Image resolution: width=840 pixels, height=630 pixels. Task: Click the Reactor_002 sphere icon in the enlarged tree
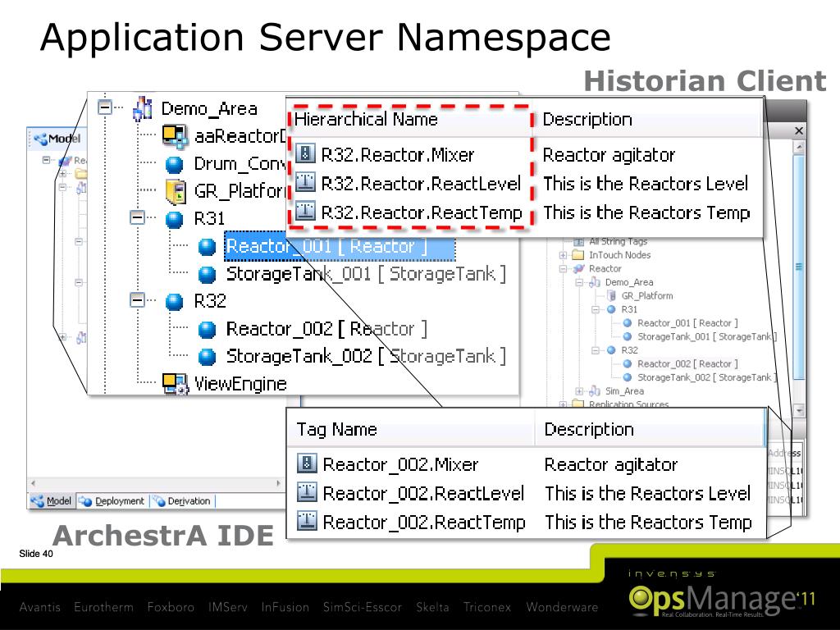[207, 330]
